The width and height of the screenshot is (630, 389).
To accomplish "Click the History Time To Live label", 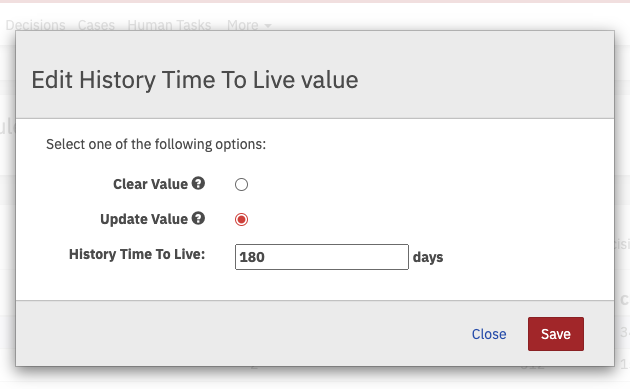I will [137, 254].
